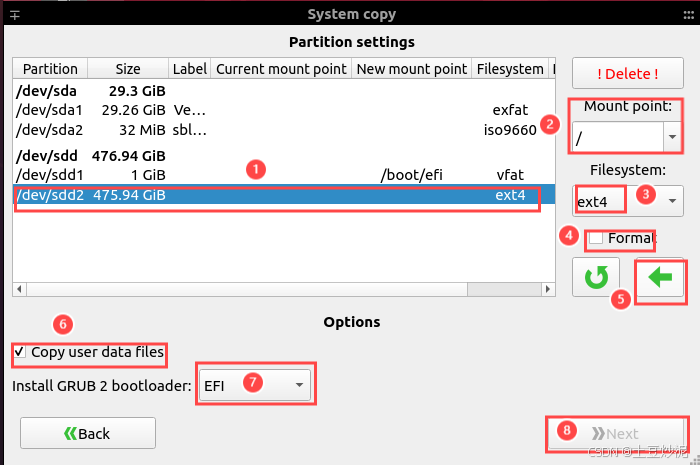Image resolution: width=700 pixels, height=465 pixels.
Task: Open the dots menu in the title bar
Action: [688, 15]
